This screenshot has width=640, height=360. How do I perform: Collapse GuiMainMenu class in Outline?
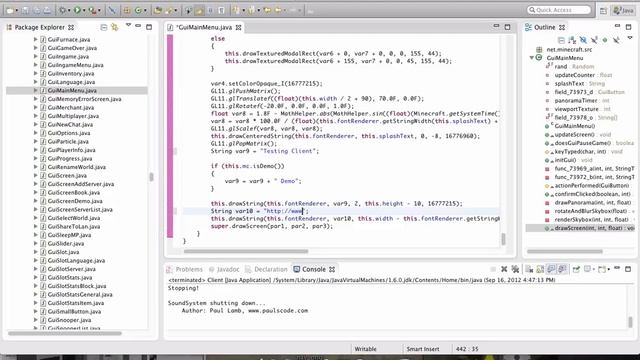point(532,58)
